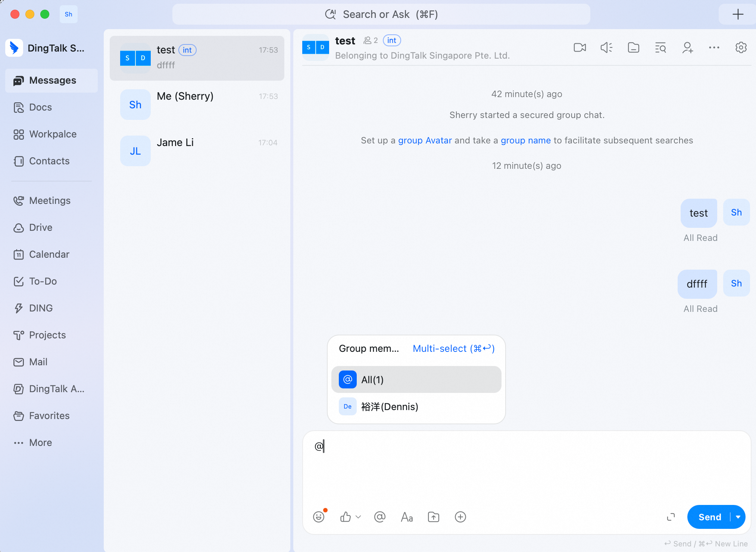
Task: Open Contacts from sidebar
Action: coord(51,161)
